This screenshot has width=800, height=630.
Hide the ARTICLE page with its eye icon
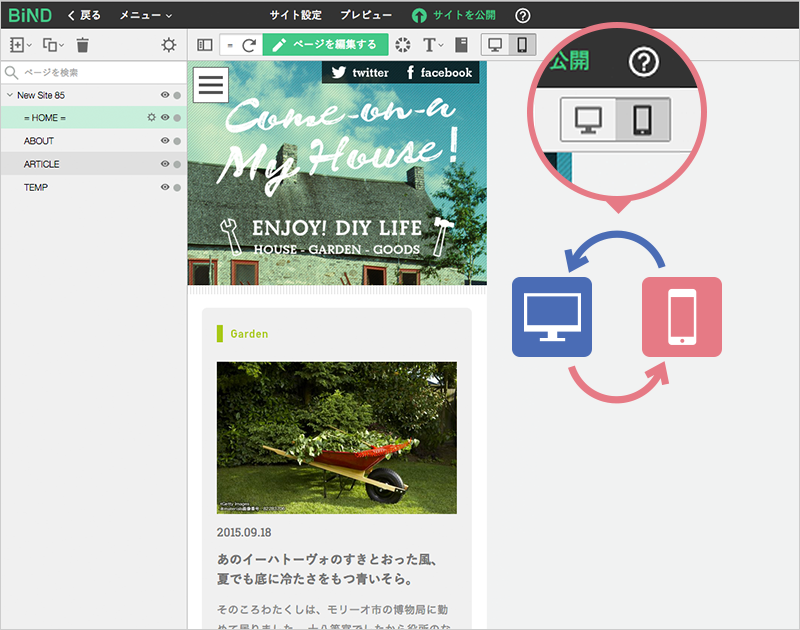click(x=165, y=164)
